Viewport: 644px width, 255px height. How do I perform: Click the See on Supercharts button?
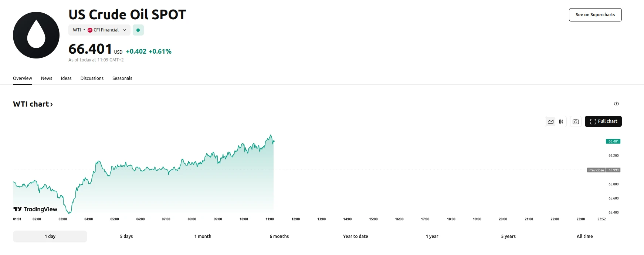(595, 15)
